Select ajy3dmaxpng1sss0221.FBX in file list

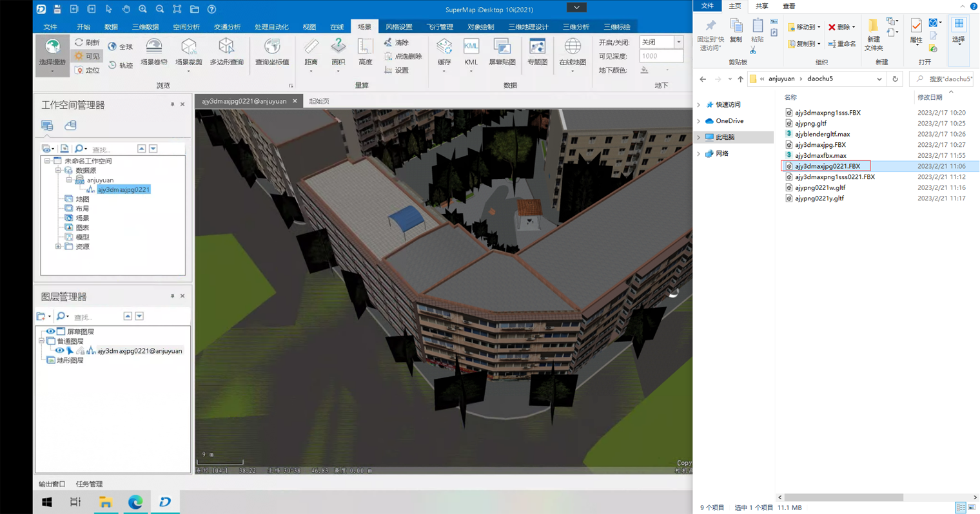click(834, 177)
